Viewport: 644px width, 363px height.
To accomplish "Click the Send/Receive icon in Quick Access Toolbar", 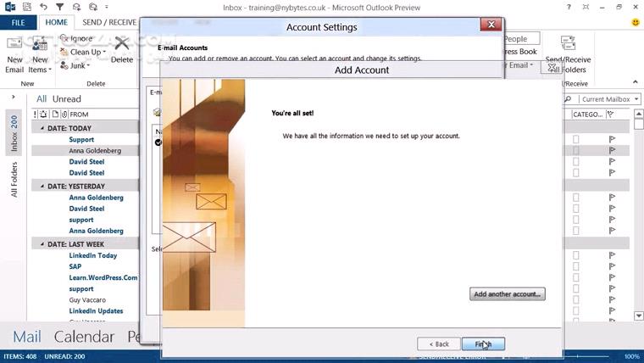I will pos(27,7).
